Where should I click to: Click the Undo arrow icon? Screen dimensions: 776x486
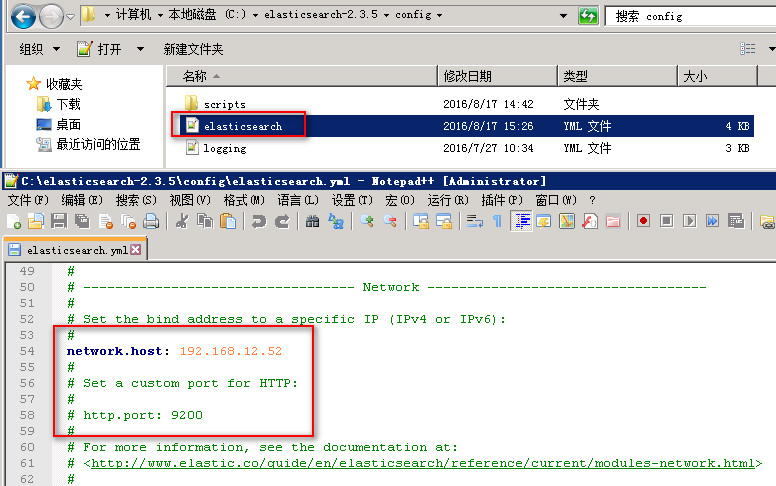pos(258,221)
